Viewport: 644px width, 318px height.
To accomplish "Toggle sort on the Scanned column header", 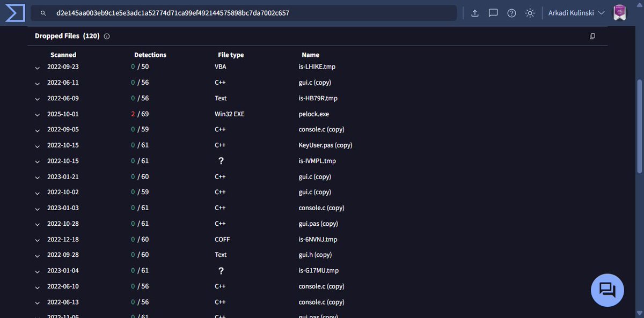I will point(63,54).
